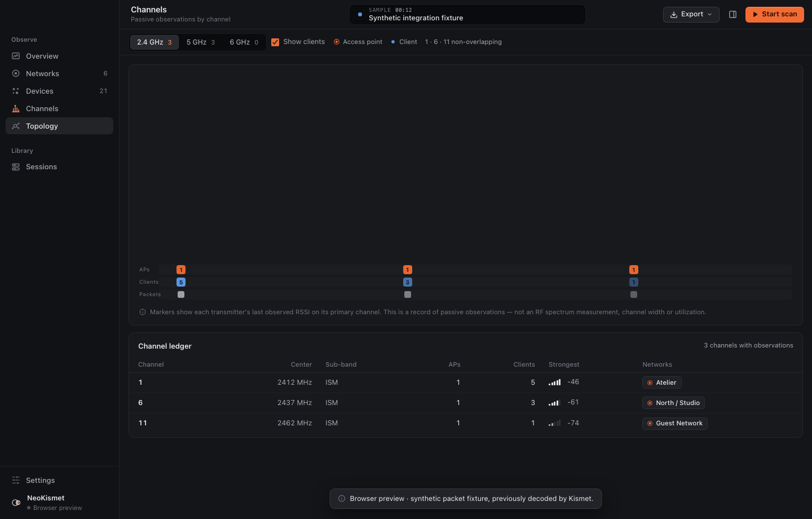Open the Export dropdown

pyautogui.click(x=691, y=14)
